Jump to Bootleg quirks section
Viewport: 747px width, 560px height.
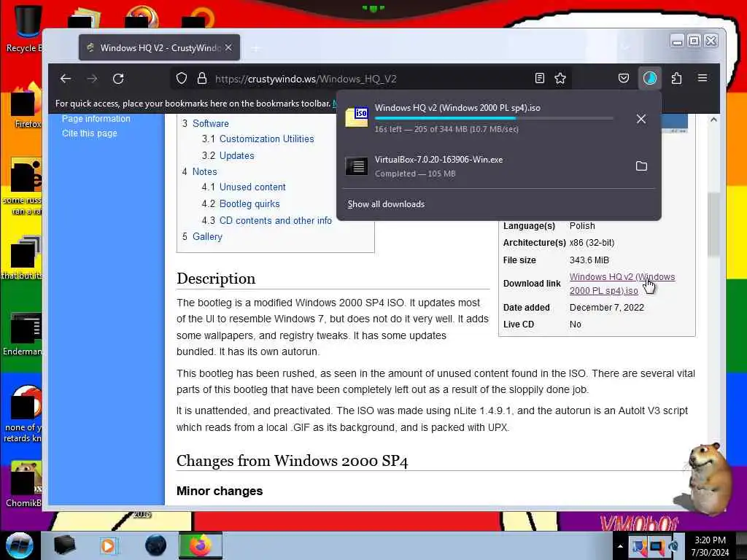click(249, 204)
